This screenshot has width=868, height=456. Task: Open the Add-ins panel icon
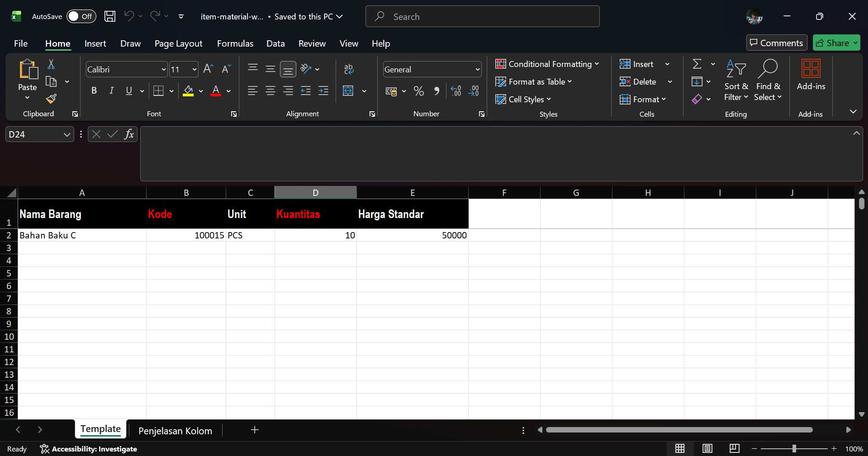(811, 75)
